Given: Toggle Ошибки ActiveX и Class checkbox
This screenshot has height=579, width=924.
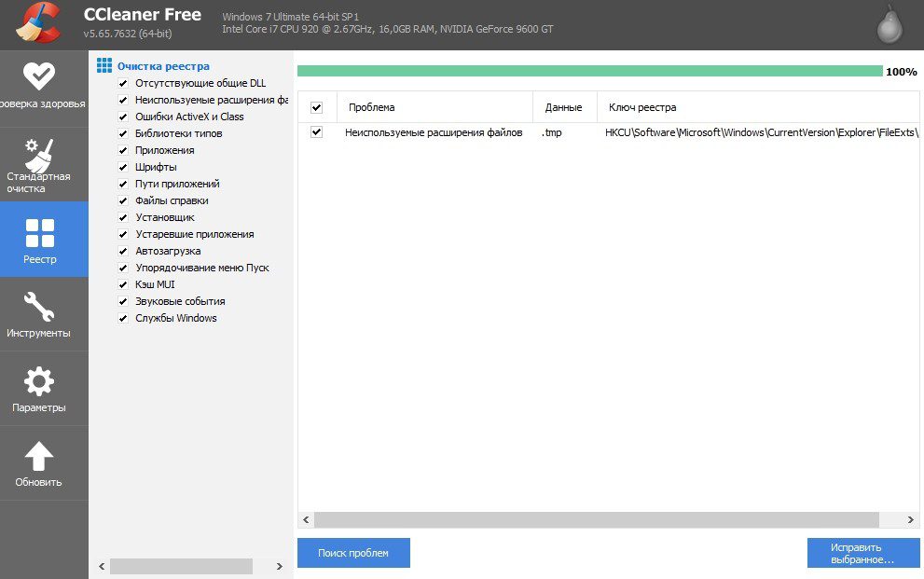Looking at the screenshot, I should click(123, 117).
